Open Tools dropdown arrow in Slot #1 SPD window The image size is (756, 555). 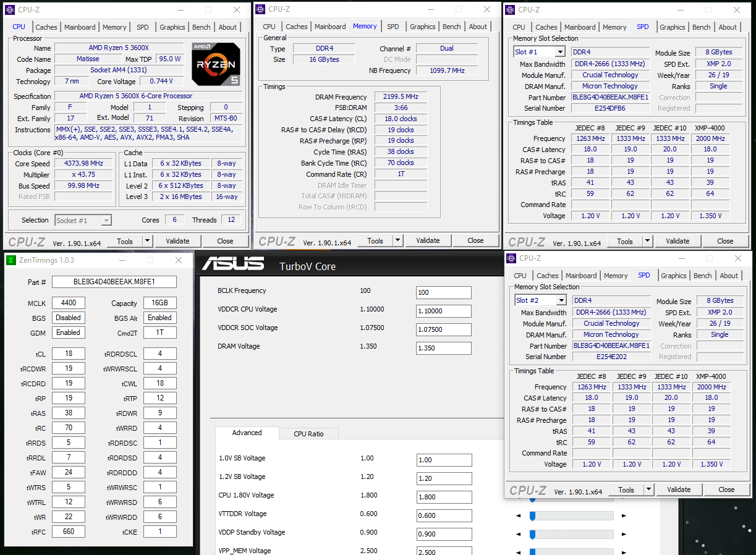pos(648,241)
